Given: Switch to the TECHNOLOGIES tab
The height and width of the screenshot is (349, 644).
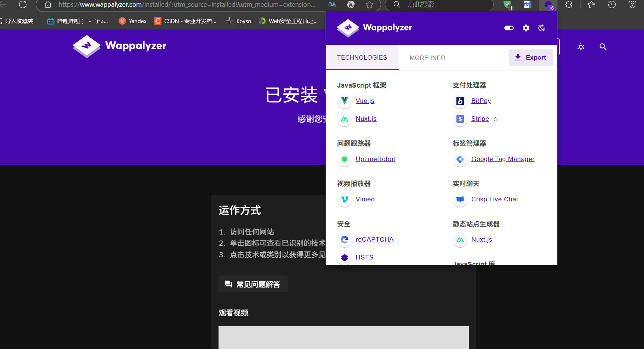Looking at the screenshot, I should [362, 57].
